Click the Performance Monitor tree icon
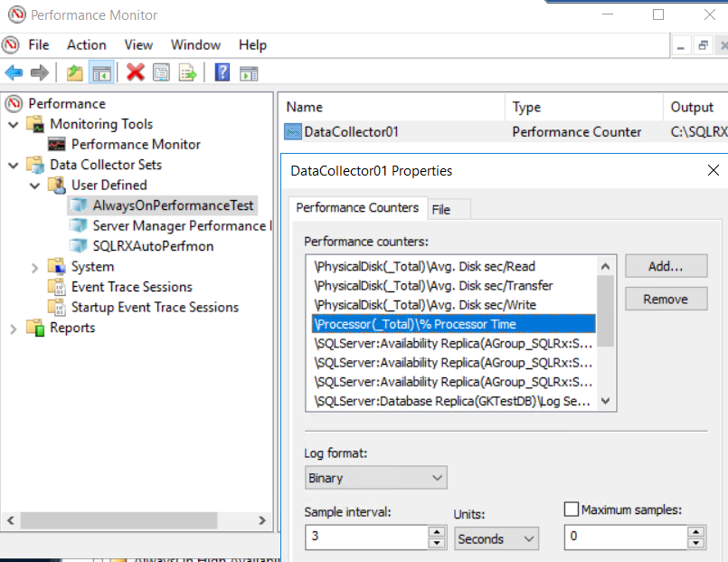Screen dimensions: 728x562 57,145
